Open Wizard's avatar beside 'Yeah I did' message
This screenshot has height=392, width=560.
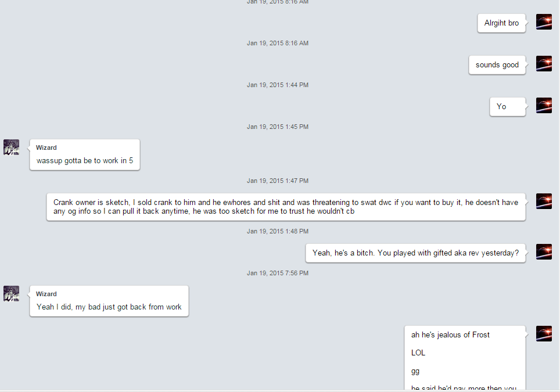(x=12, y=293)
